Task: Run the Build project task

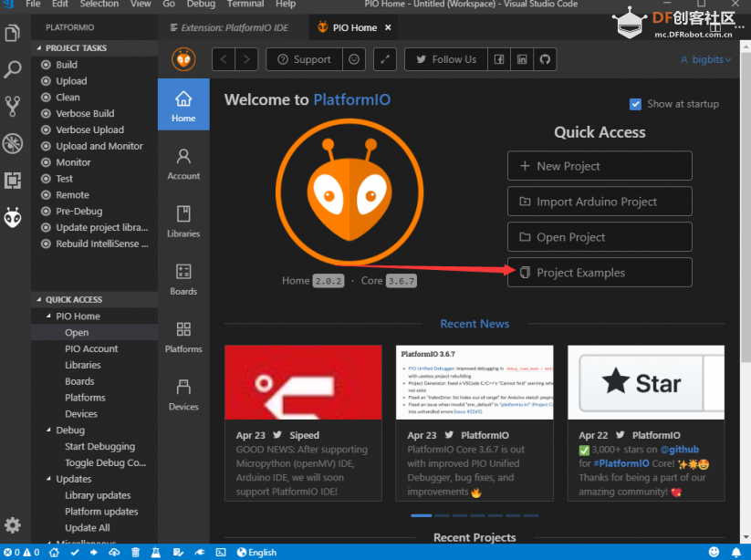Action: pos(94,65)
